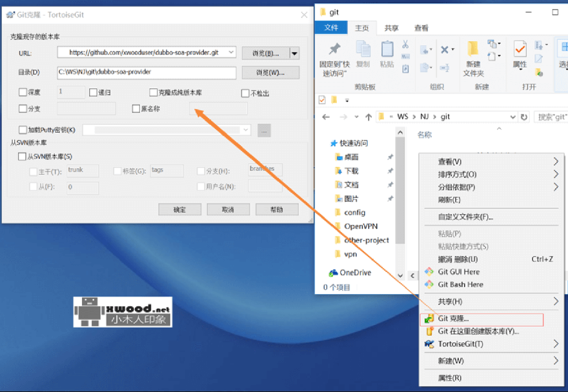Click the Cut scissors icon
Viewport: 568px width, 392px height.
[405, 44]
